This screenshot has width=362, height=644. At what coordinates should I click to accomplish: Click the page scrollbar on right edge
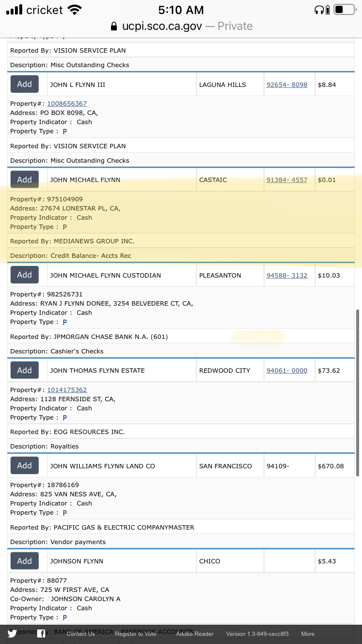pyautogui.click(x=357, y=392)
